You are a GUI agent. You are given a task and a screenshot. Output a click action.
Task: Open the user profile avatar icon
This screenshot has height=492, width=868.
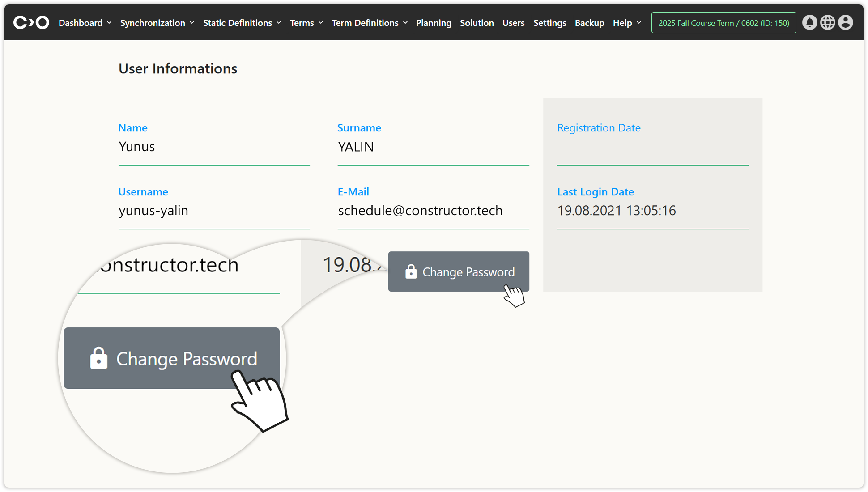[x=845, y=22]
